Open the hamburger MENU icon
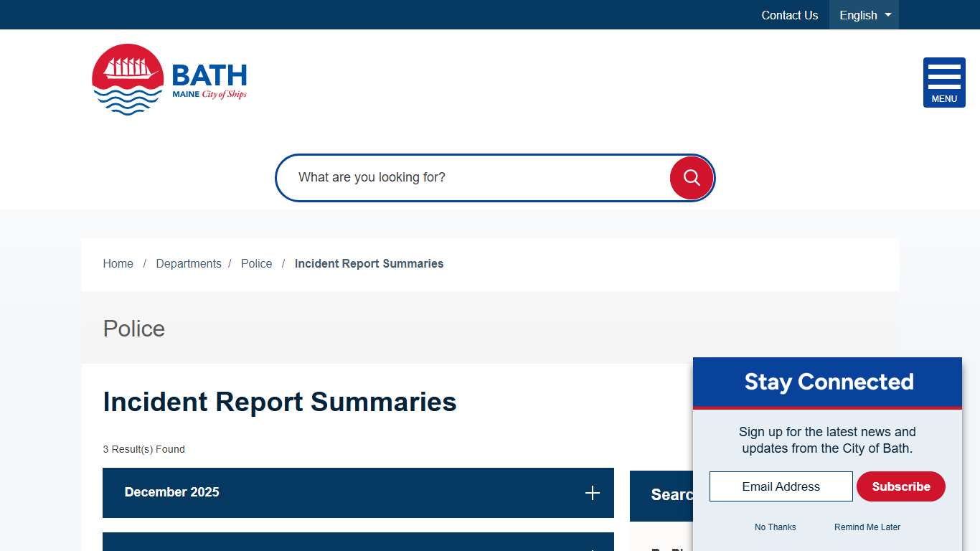 944,81
